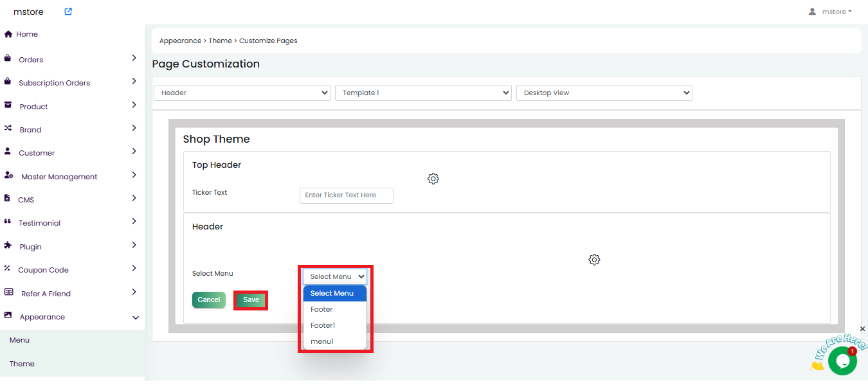Choose menu1 from the dropdown list

[322, 341]
